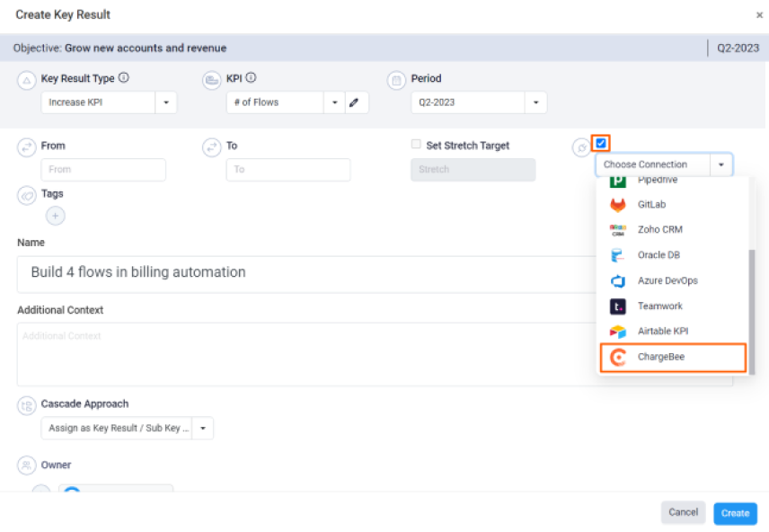Select Azure DevOps from the connection list
Image resolution: width=769 pixels, height=532 pixels.
673,280
